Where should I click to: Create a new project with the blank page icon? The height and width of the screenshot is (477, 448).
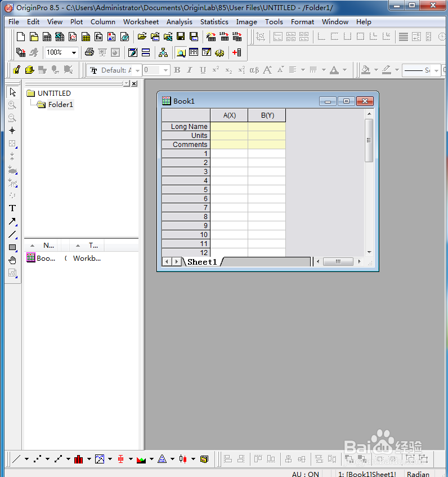point(21,37)
